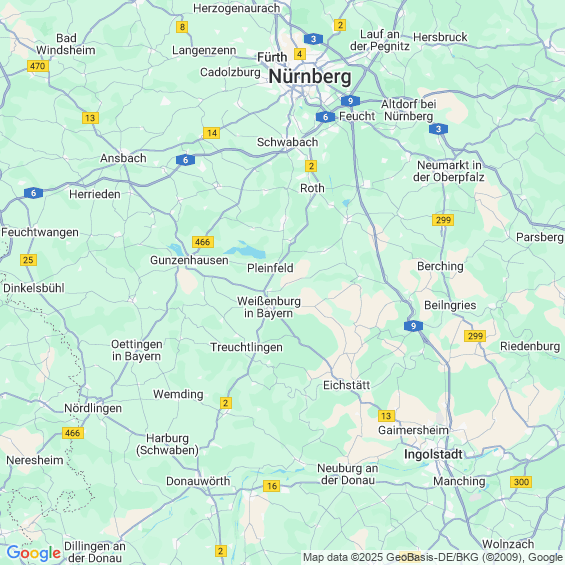Click the yellow 25 shield near Feuchtwangen
Viewport: 565px width, 565px height.
(28, 260)
